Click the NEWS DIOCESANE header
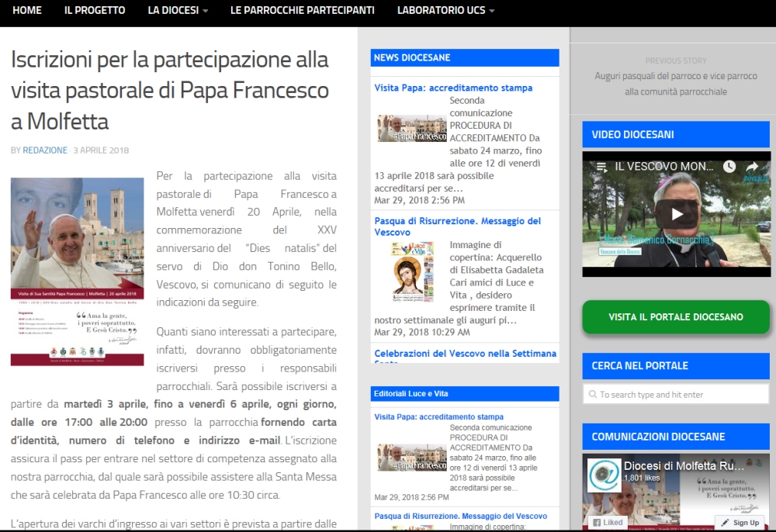Viewport: 776px width, 532px height. 465,57
